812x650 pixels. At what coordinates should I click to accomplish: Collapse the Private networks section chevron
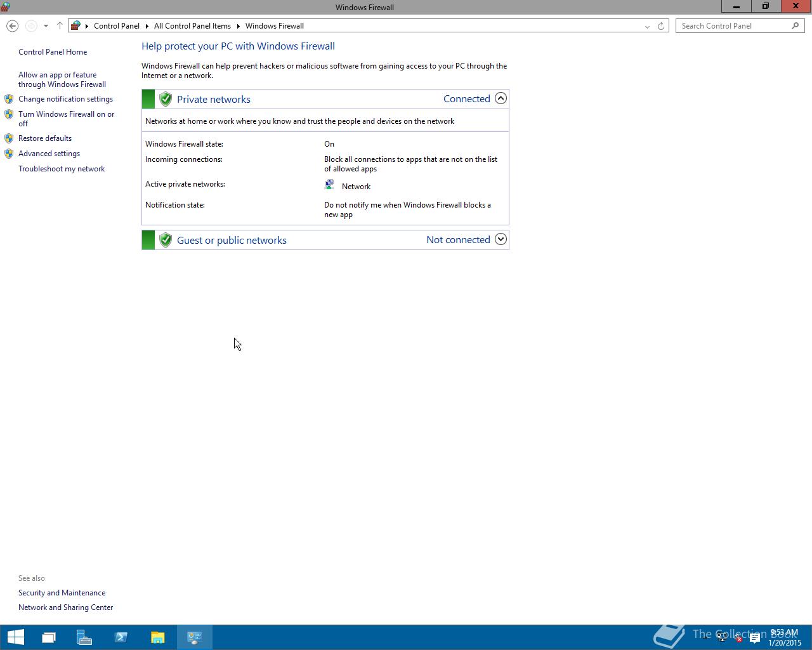pos(501,98)
